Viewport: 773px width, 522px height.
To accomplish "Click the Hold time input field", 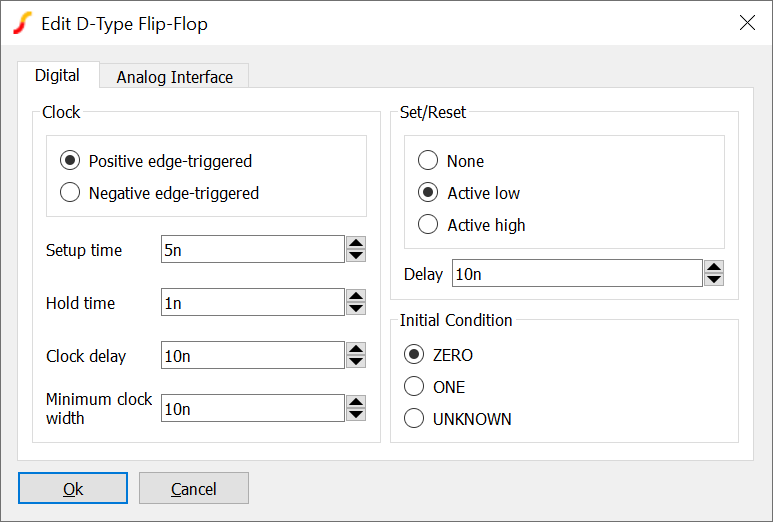I will pos(252,303).
